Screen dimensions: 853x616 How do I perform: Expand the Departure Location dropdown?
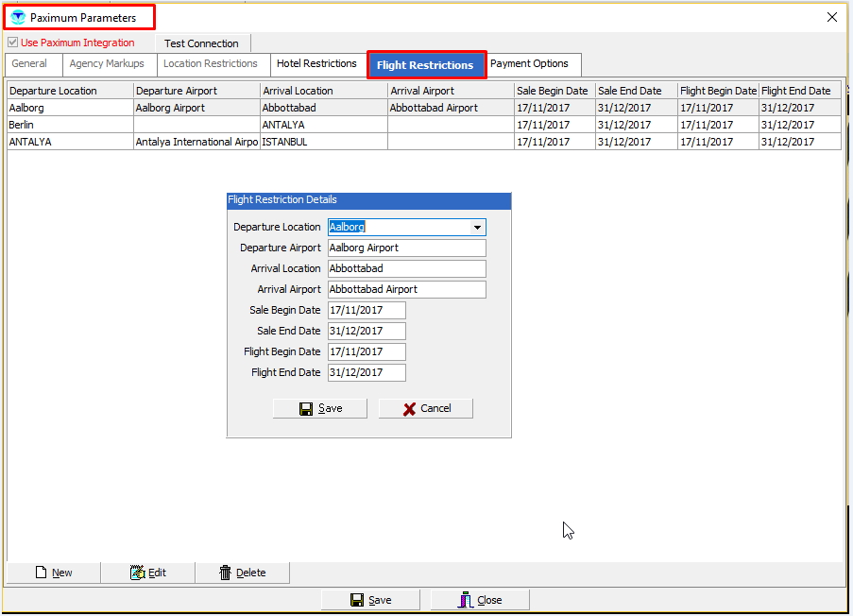(x=477, y=228)
